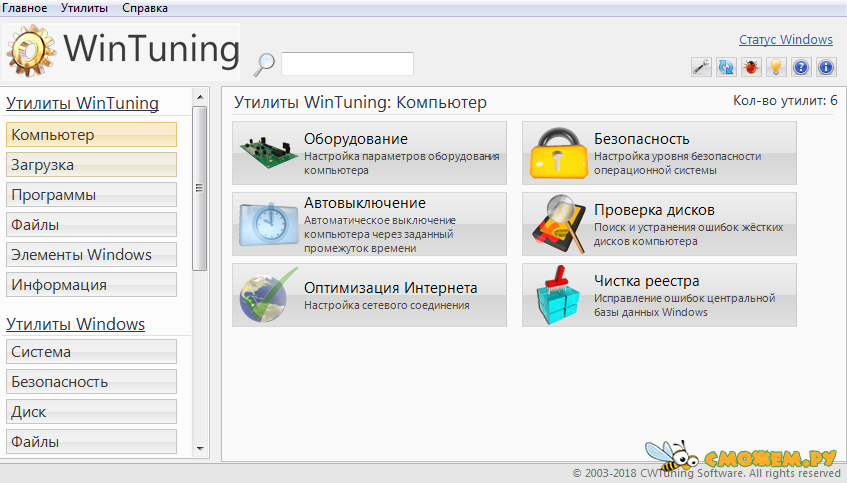Open the Утилиты menu

(x=84, y=8)
